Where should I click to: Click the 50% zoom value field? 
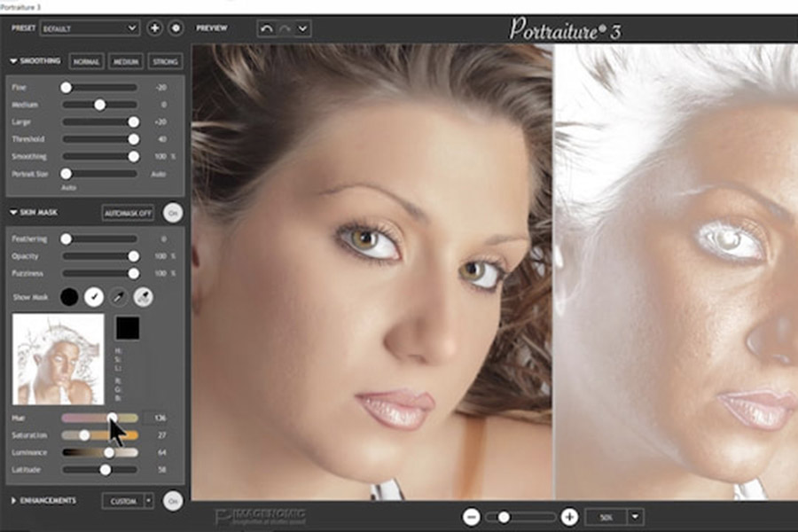coord(606,518)
